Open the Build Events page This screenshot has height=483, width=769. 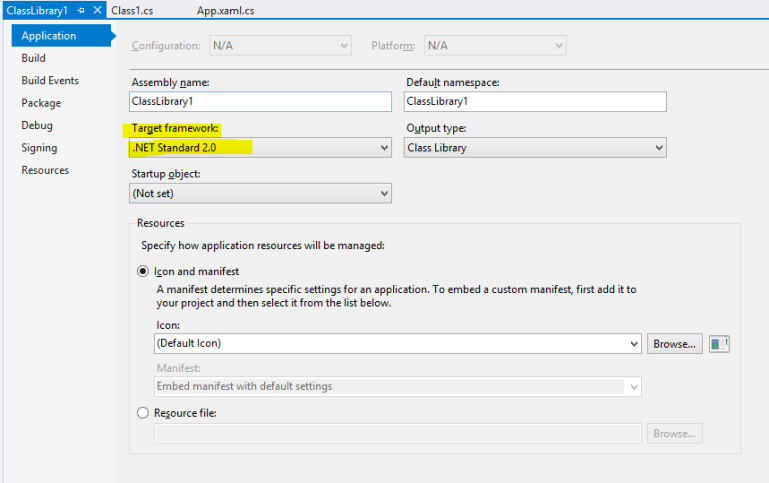click(x=50, y=80)
